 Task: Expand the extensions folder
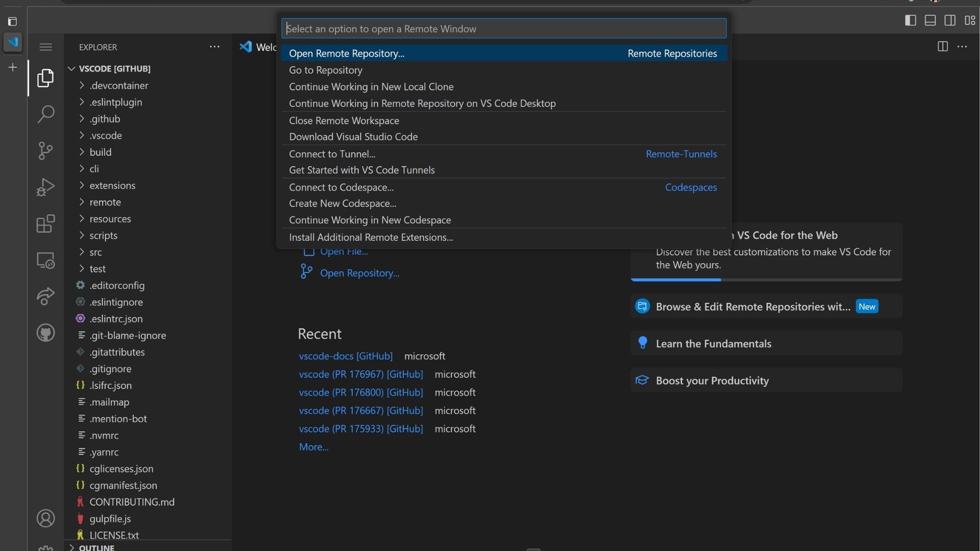[x=82, y=185]
